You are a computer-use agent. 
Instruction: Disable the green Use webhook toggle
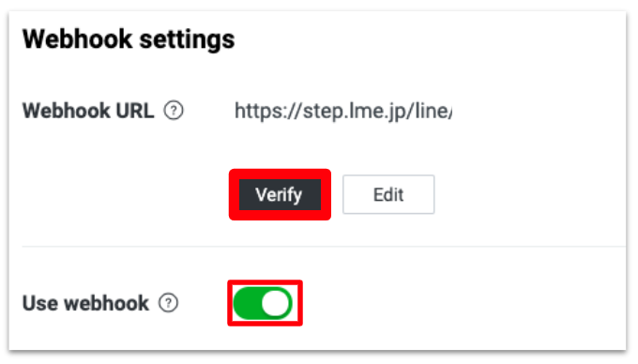pos(263,303)
